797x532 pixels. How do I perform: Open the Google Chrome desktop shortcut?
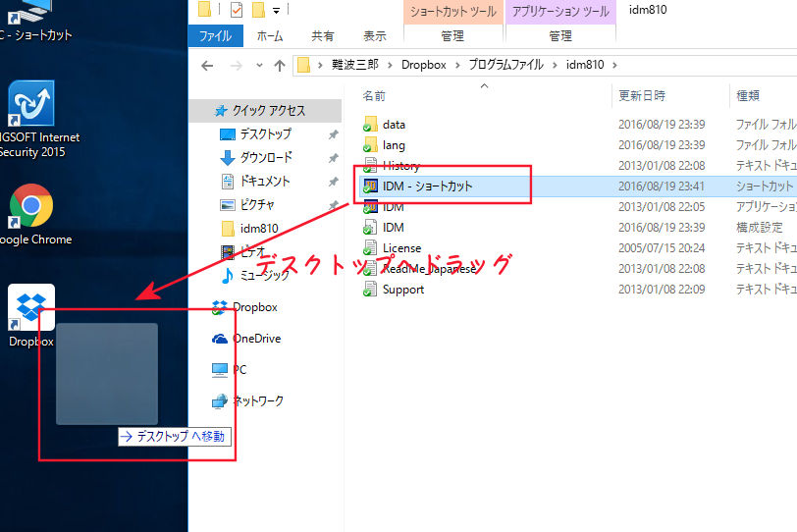click(31, 206)
